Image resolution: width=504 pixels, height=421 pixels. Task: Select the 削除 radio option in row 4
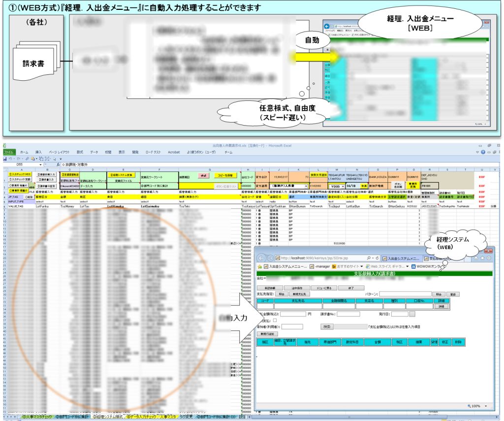point(29,196)
